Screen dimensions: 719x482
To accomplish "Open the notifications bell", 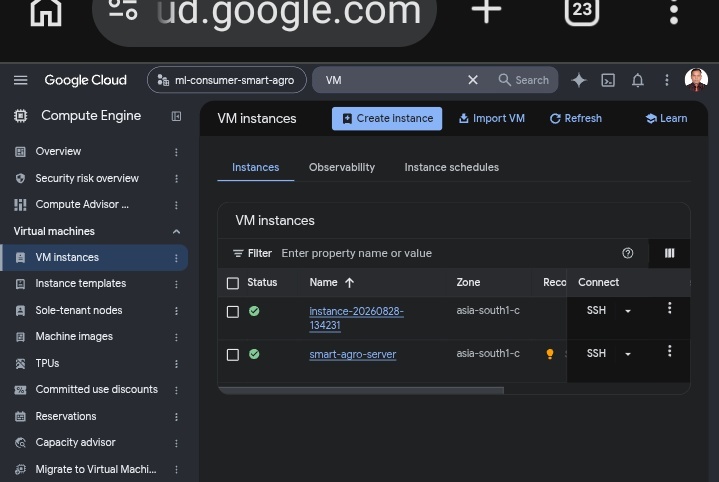I will (637, 80).
